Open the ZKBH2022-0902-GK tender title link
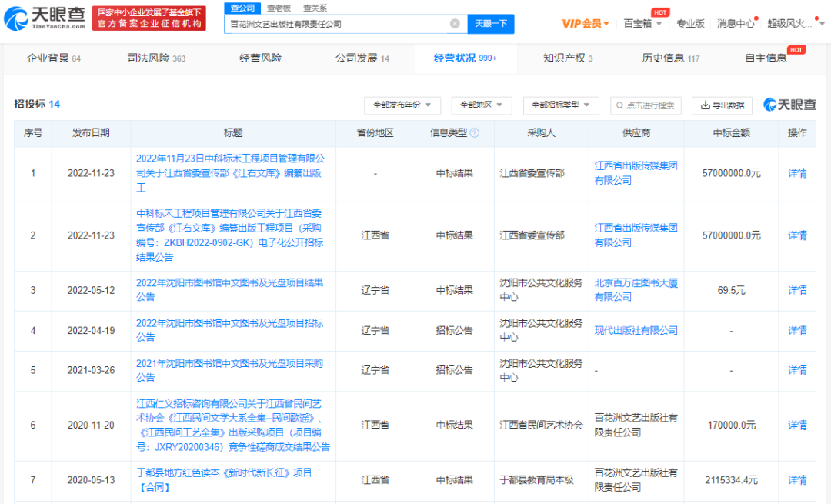This screenshot has height=504, width=831. [230, 235]
